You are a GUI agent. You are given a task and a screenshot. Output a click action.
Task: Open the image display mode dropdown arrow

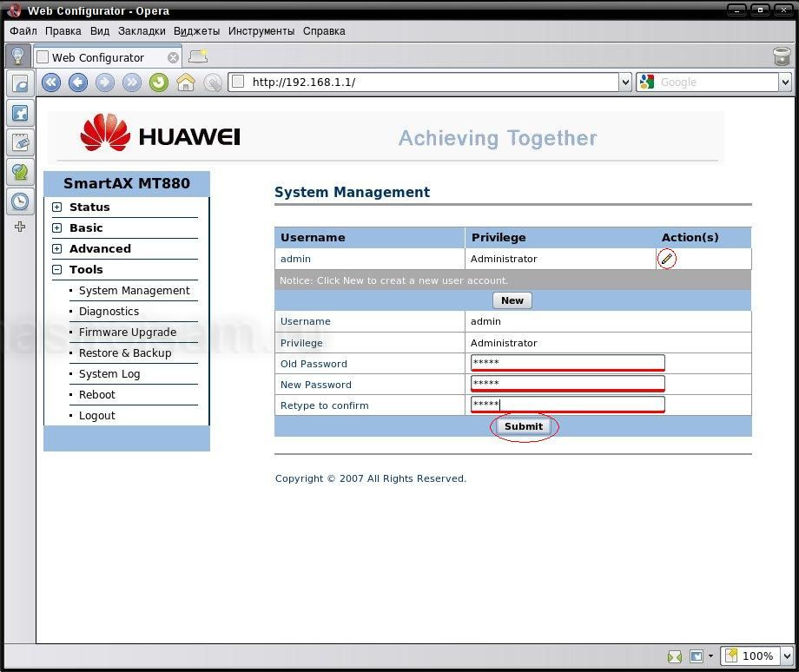[x=710, y=656]
